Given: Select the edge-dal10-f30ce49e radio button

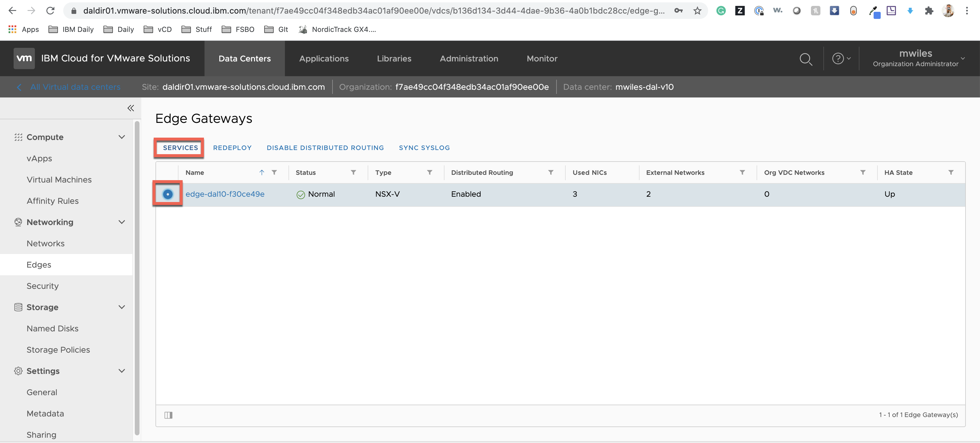Looking at the screenshot, I should [168, 194].
